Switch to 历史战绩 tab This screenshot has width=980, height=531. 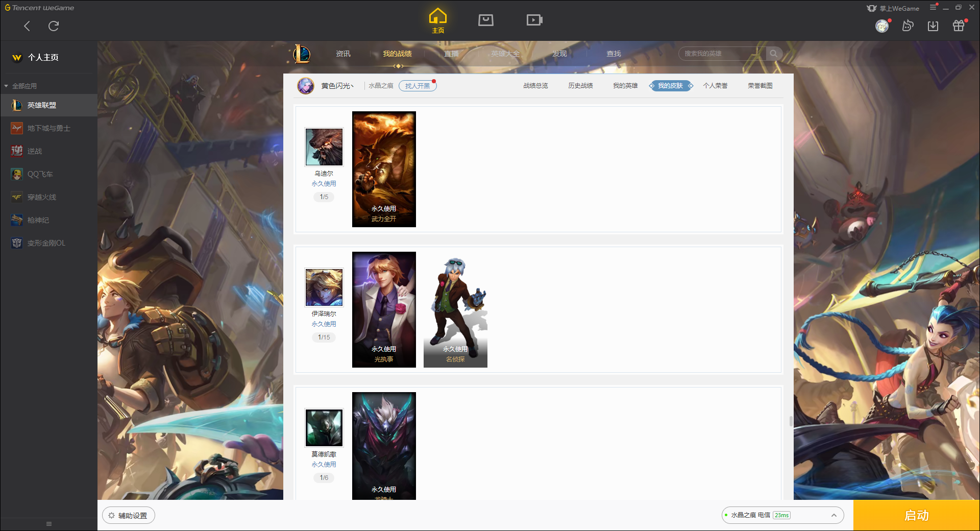click(x=580, y=86)
